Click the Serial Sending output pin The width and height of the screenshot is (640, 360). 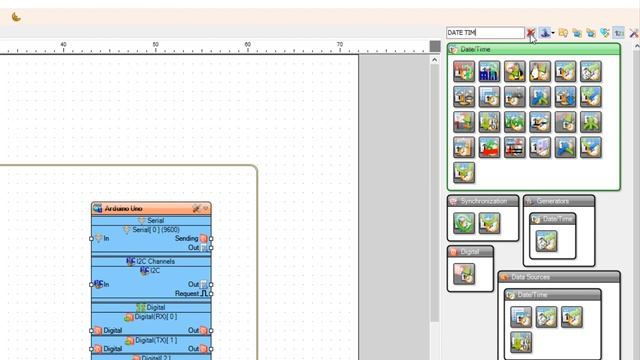211,238
